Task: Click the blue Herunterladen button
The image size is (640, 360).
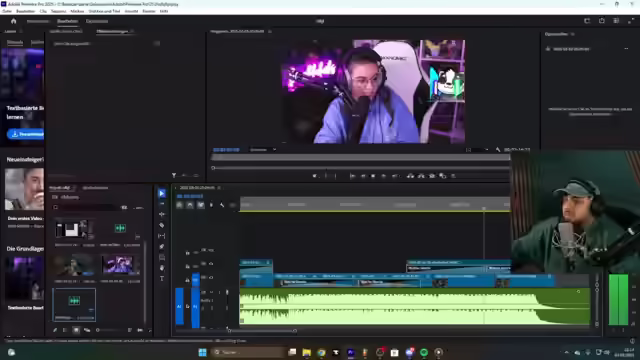Action: tap(25, 134)
